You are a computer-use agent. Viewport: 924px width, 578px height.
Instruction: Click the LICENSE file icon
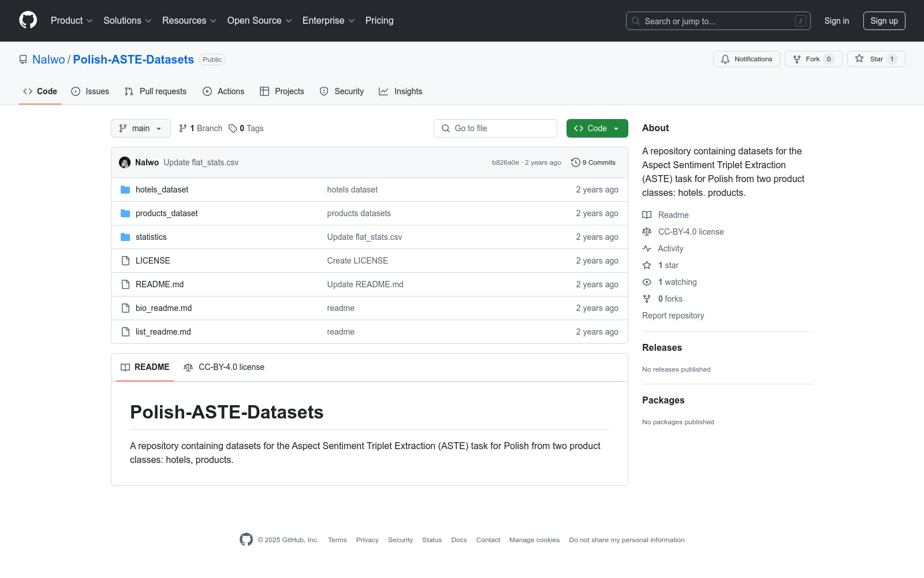pos(125,261)
